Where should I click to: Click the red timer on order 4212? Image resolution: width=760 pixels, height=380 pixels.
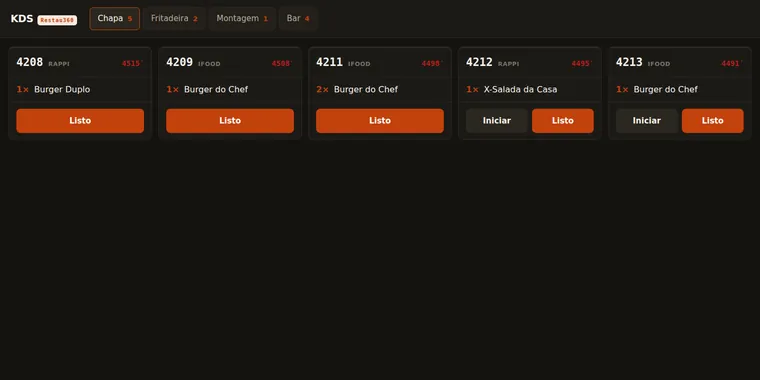tap(582, 63)
